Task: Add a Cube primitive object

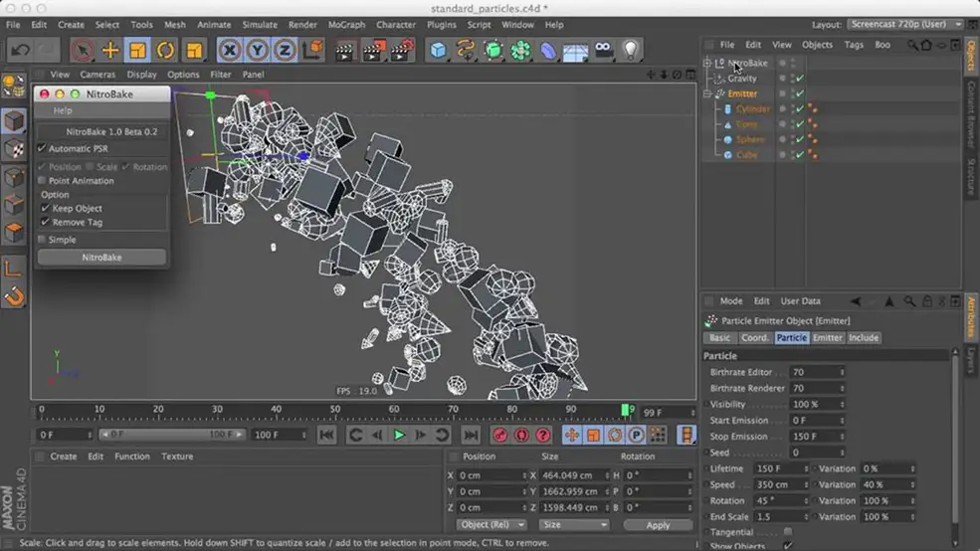Action: click(438, 50)
